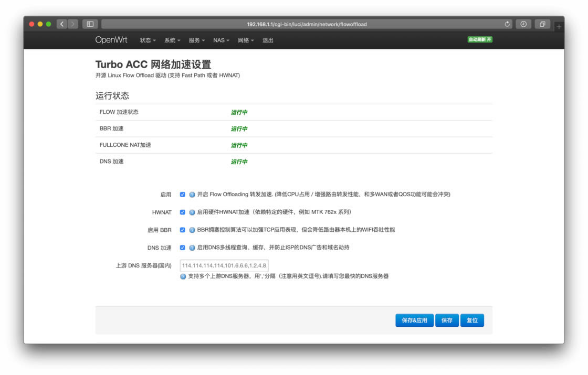Toggle the 自动刷新 switch off
Screen dimensions: 588x375
click(479, 39)
